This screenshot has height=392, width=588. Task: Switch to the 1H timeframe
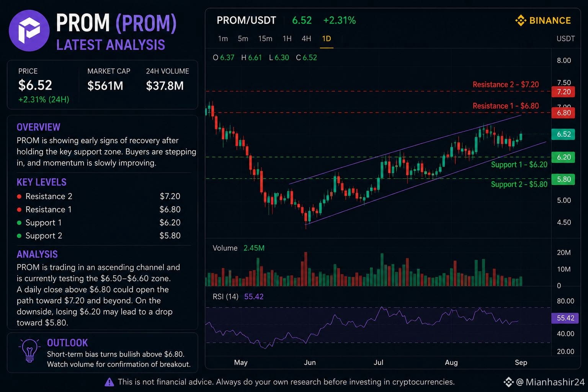[x=287, y=39]
